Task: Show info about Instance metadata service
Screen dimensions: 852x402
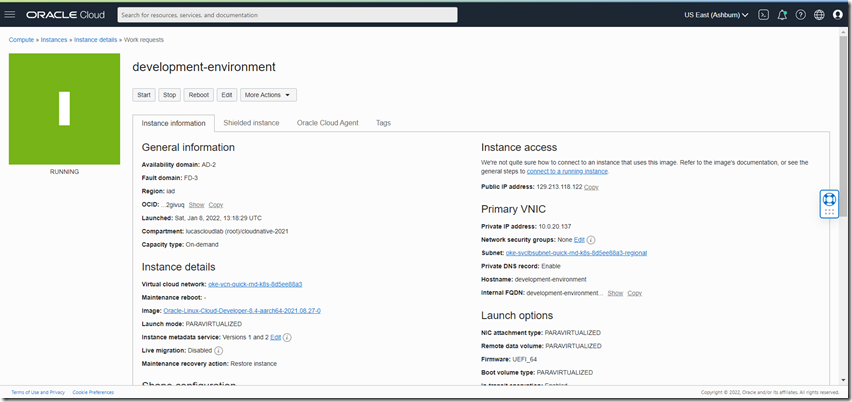Action: pyautogui.click(x=287, y=337)
